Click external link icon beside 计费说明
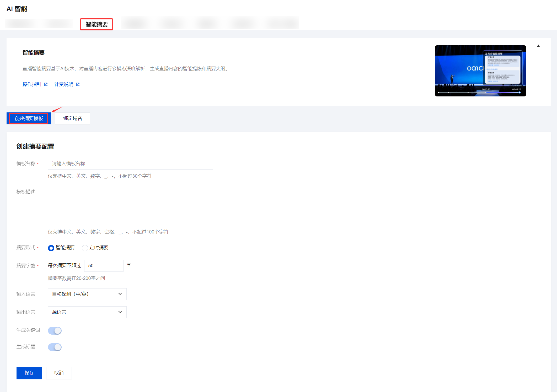 click(78, 84)
